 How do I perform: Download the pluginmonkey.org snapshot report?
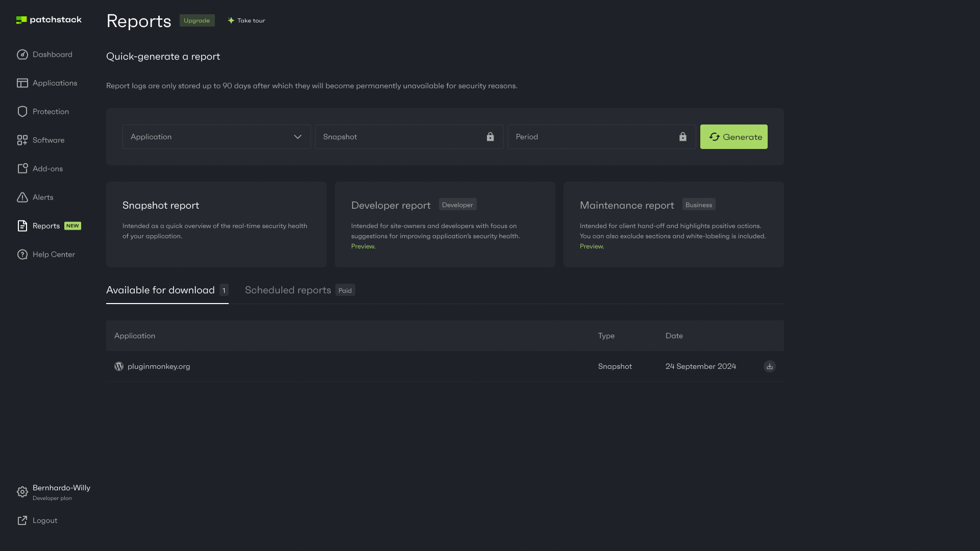[769, 366]
